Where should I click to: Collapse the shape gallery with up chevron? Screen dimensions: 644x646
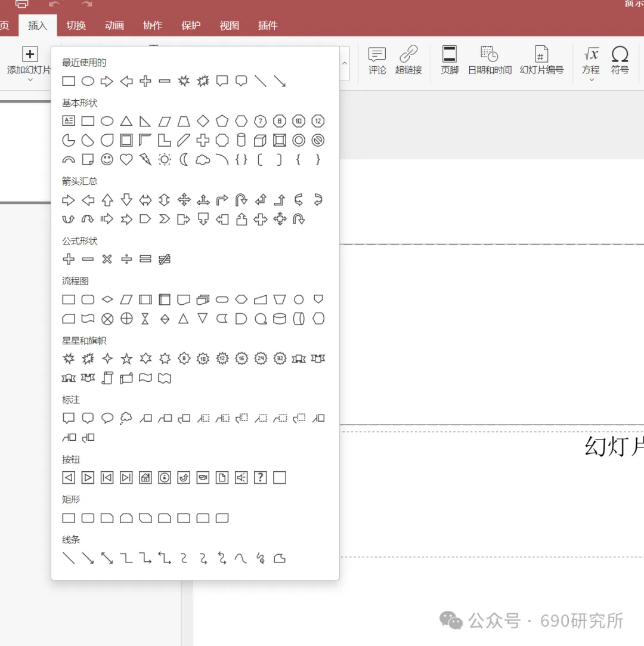pyautogui.click(x=345, y=63)
